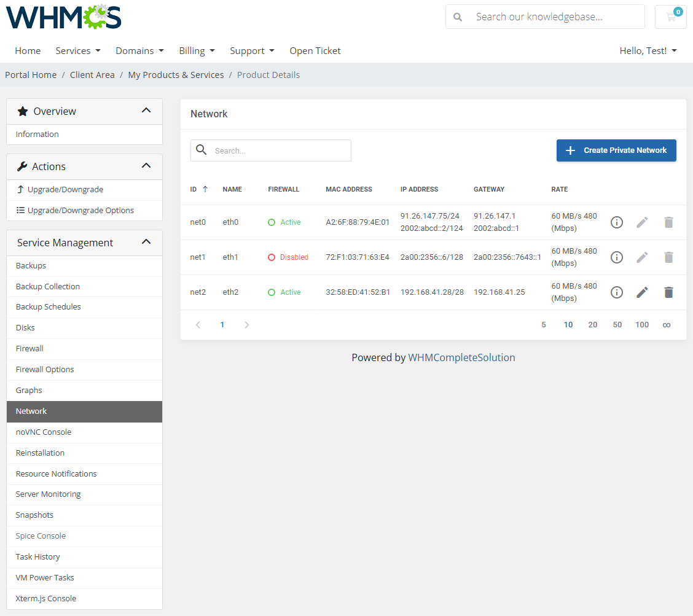Open Information under Overview
This screenshot has width=693, height=616.
pyautogui.click(x=84, y=135)
